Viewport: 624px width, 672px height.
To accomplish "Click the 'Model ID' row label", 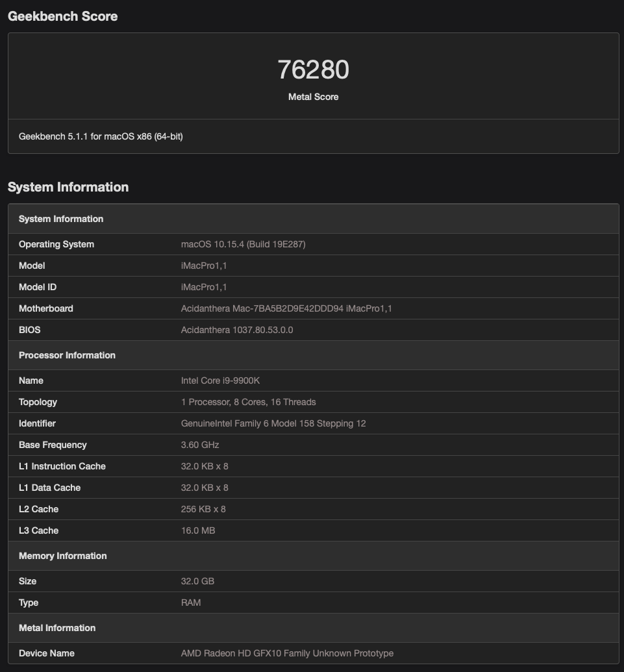I will click(38, 287).
